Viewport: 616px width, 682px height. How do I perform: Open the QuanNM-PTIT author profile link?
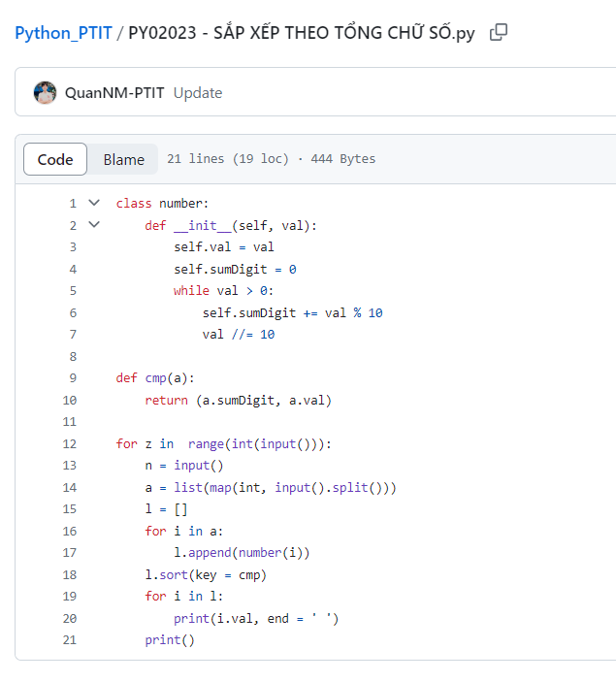[115, 93]
